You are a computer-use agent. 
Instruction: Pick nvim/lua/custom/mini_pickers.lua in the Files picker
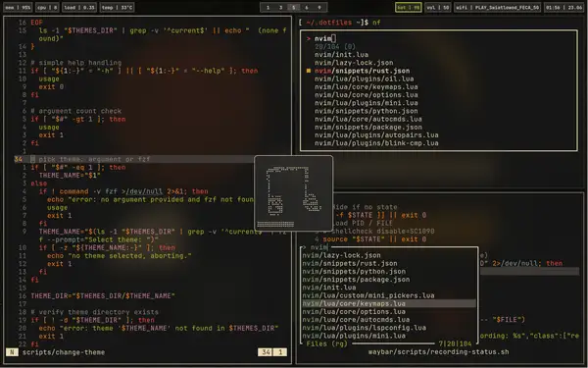[x=368, y=295]
